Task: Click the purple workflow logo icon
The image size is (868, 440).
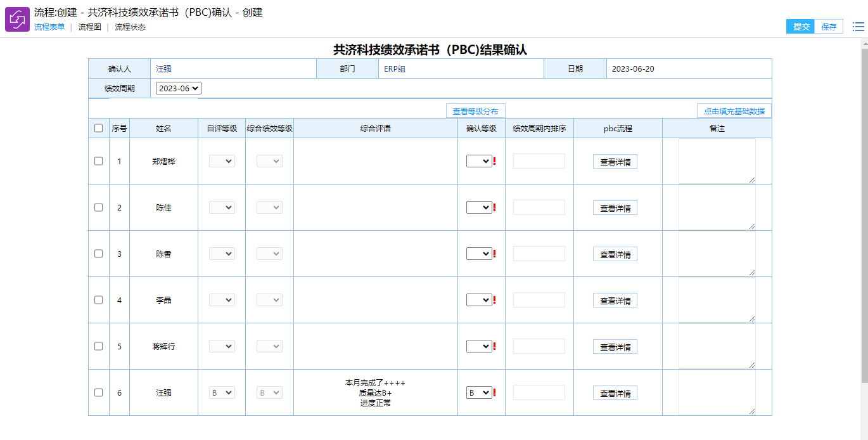Action: click(x=17, y=19)
